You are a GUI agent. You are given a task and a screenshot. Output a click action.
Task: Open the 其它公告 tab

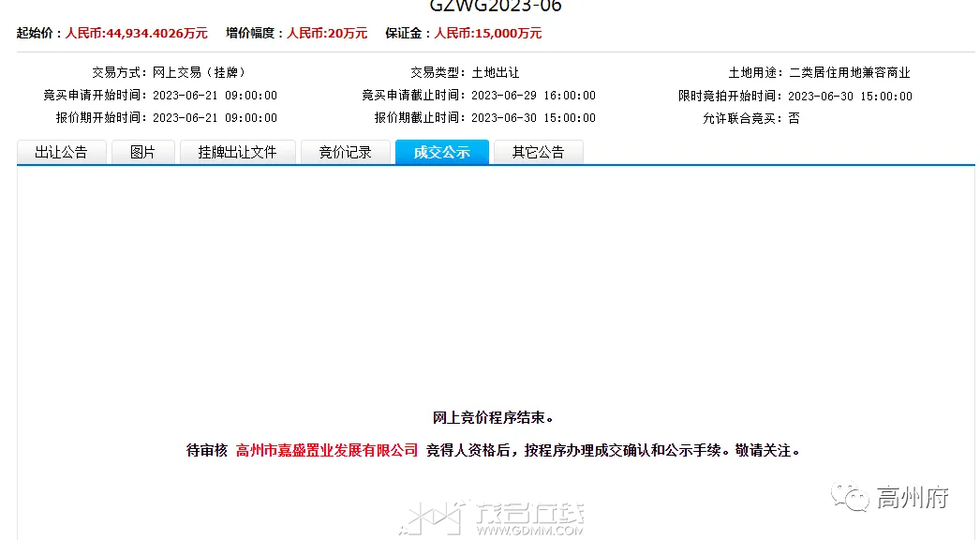(x=538, y=152)
